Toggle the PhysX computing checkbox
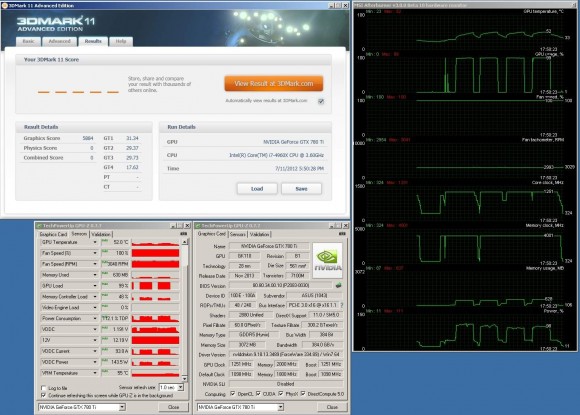The height and width of the screenshot is (415, 580). (x=281, y=394)
